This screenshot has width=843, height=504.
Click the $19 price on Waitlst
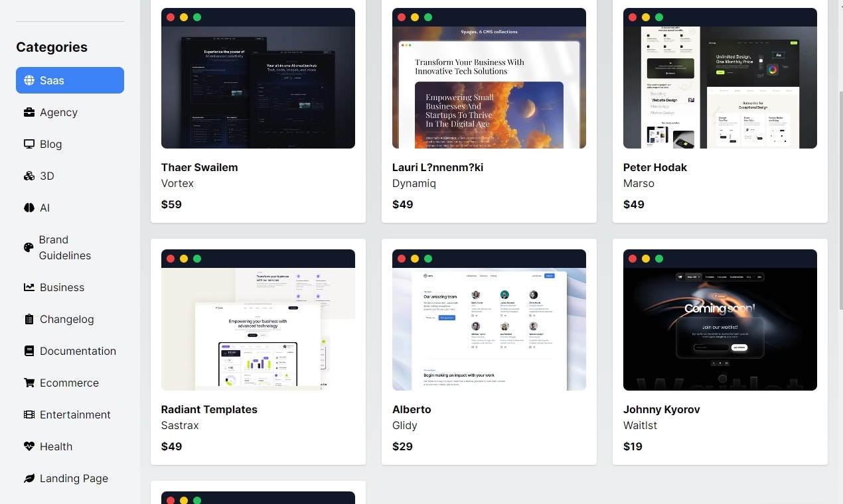[633, 446]
